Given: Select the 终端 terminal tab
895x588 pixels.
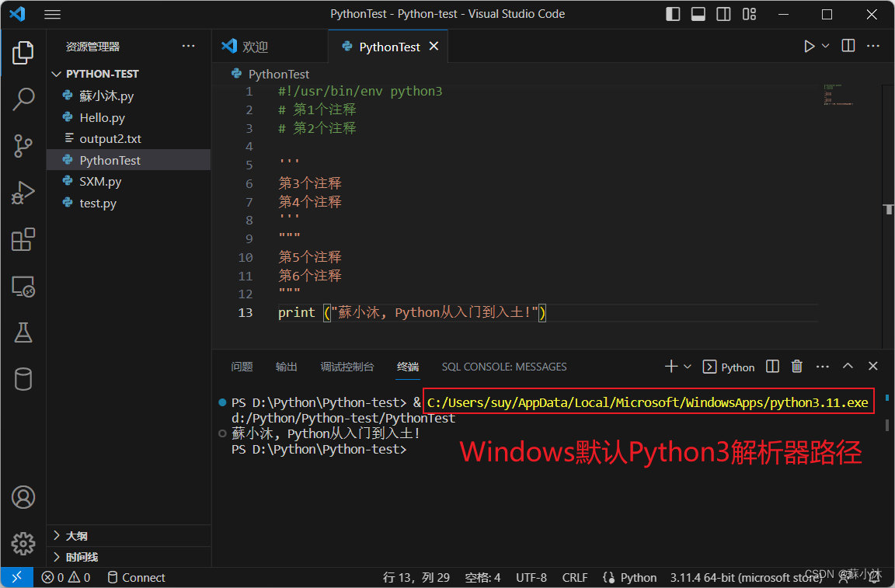Looking at the screenshot, I should click(408, 367).
